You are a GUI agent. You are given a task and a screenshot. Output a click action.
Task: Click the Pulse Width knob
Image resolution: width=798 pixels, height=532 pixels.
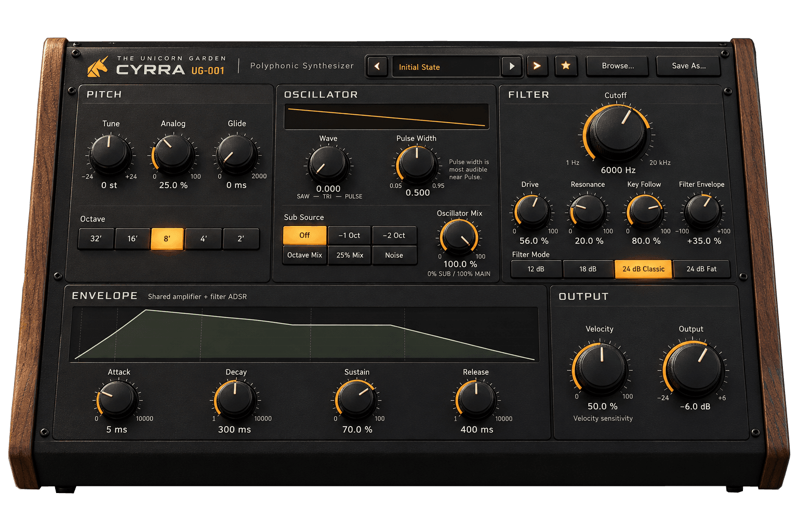(417, 164)
